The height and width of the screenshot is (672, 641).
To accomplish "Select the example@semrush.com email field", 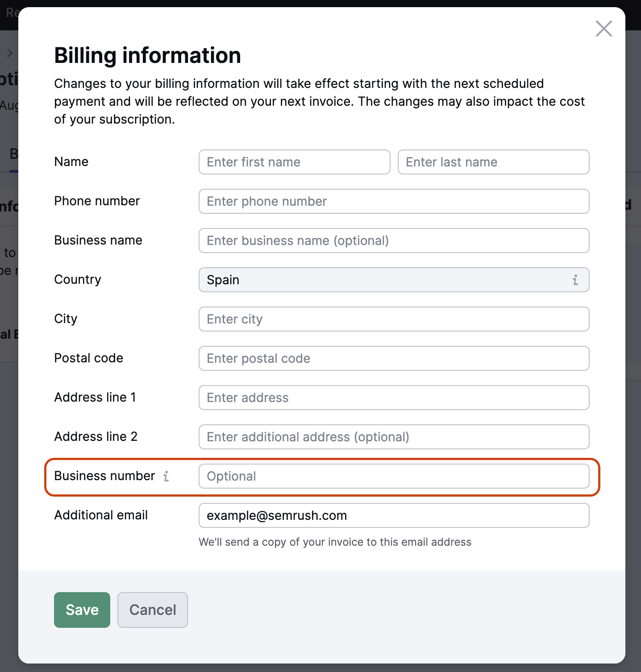I will click(x=394, y=515).
